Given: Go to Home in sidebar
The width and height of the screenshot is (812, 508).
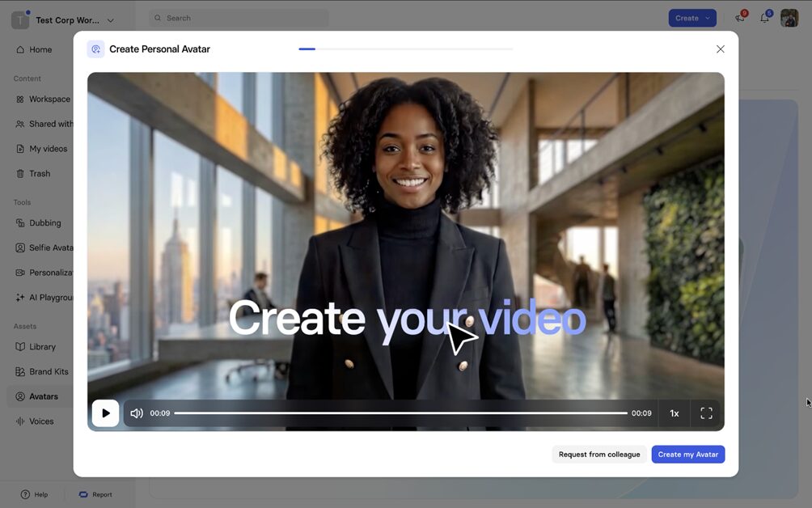Looking at the screenshot, I should click(x=40, y=49).
